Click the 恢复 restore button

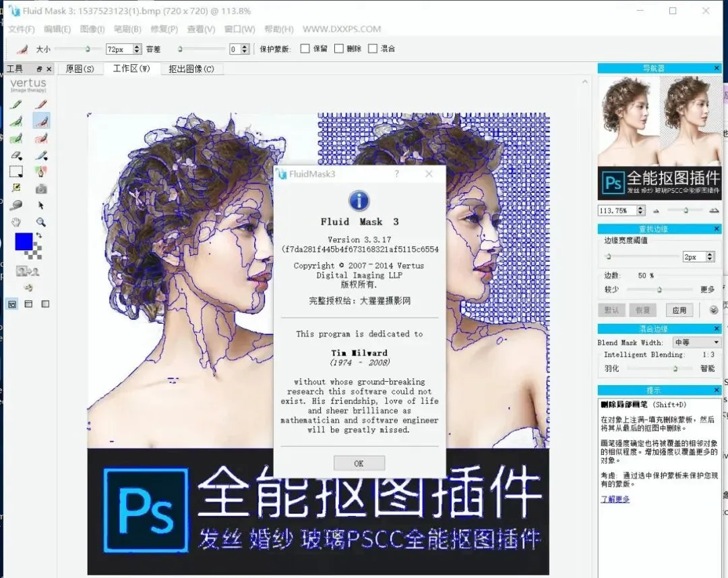click(x=642, y=310)
